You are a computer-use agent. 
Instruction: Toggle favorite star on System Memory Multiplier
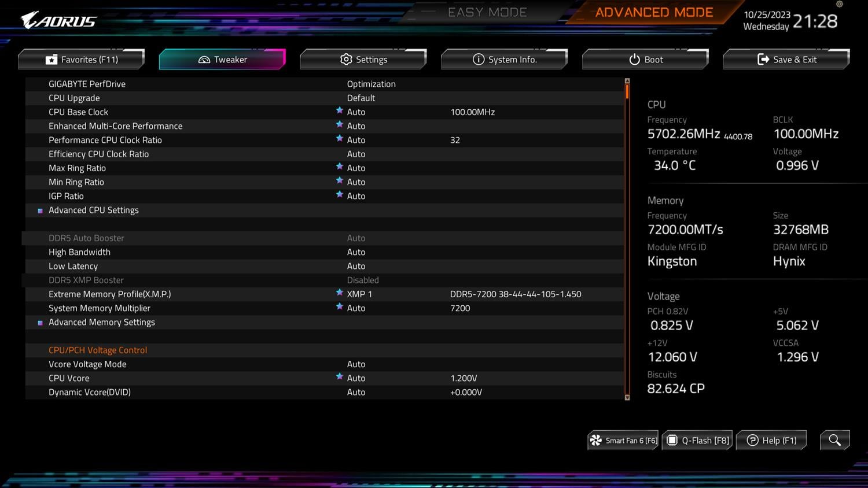340,307
